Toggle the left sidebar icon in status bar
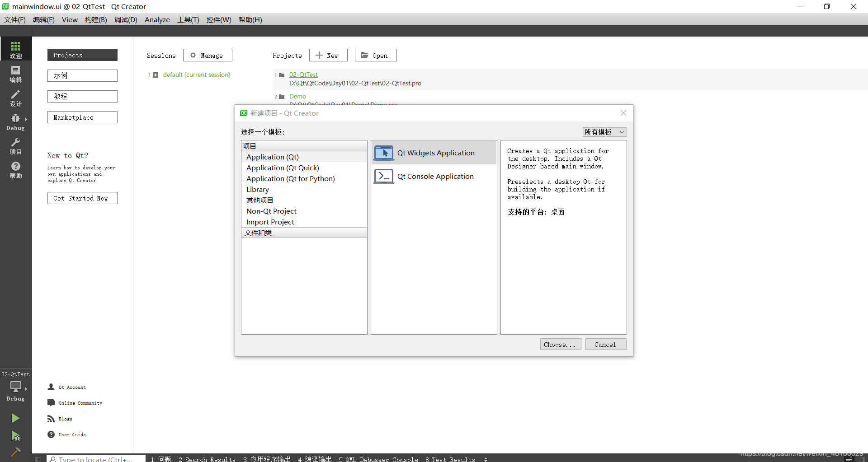The width and height of the screenshot is (868, 462). tap(38, 459)
